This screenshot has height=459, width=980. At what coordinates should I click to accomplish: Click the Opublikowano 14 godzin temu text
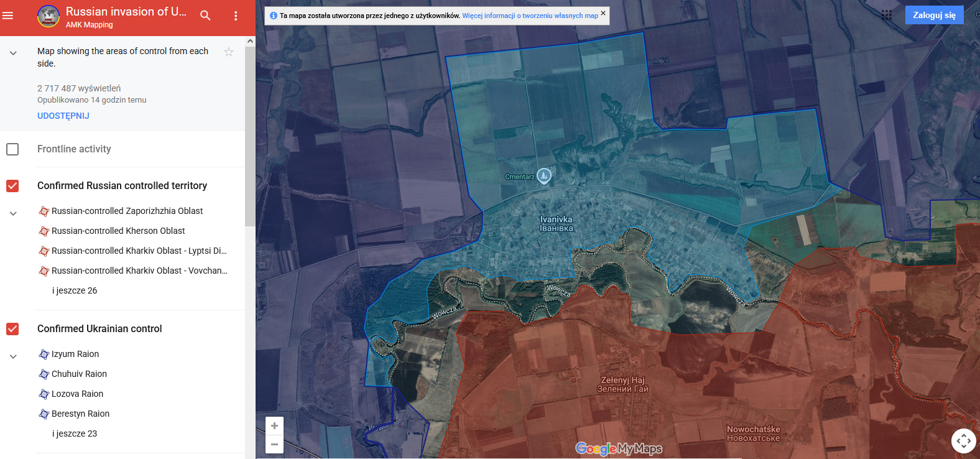pos(92,100)
